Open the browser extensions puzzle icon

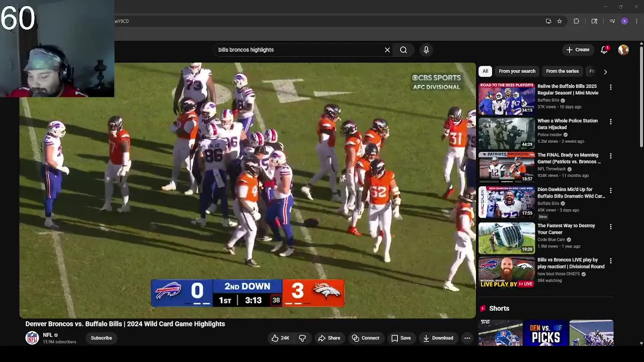click(x=577, y=21)
